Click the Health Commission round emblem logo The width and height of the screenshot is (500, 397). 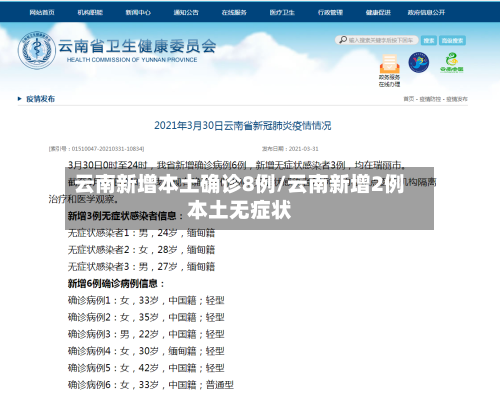[x=37, y=50]
